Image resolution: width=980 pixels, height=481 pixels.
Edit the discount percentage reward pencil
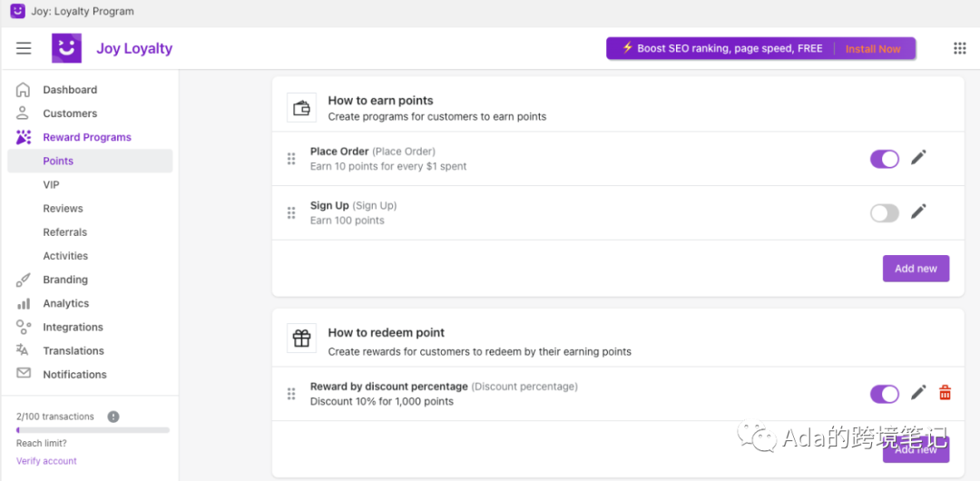point(918,393)
